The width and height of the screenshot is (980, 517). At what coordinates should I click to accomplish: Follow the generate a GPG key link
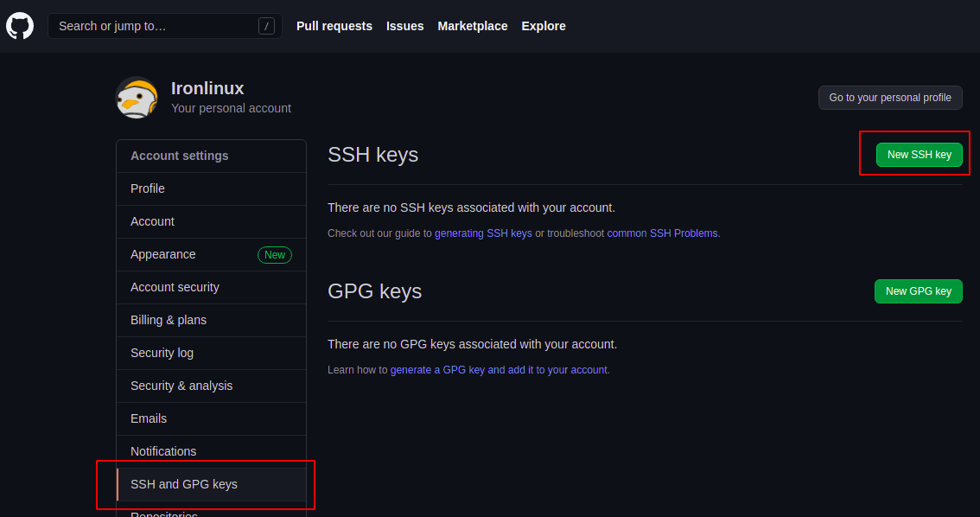click(x=499, y=370)
